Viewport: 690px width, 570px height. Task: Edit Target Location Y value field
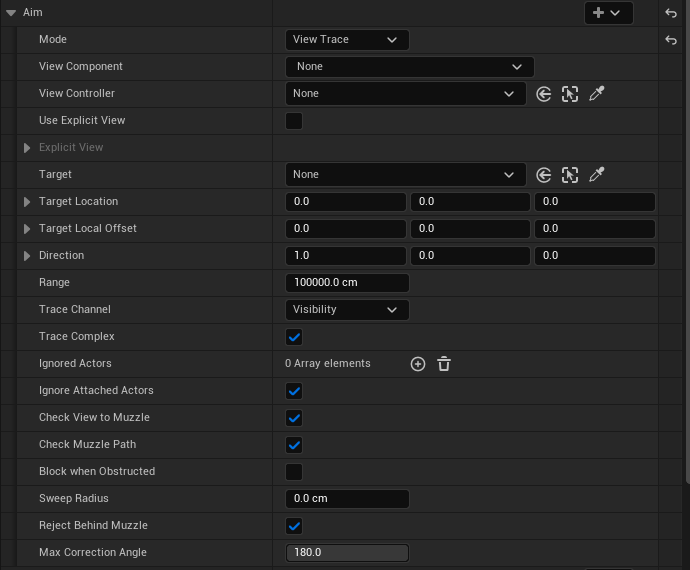pos(470,202)
